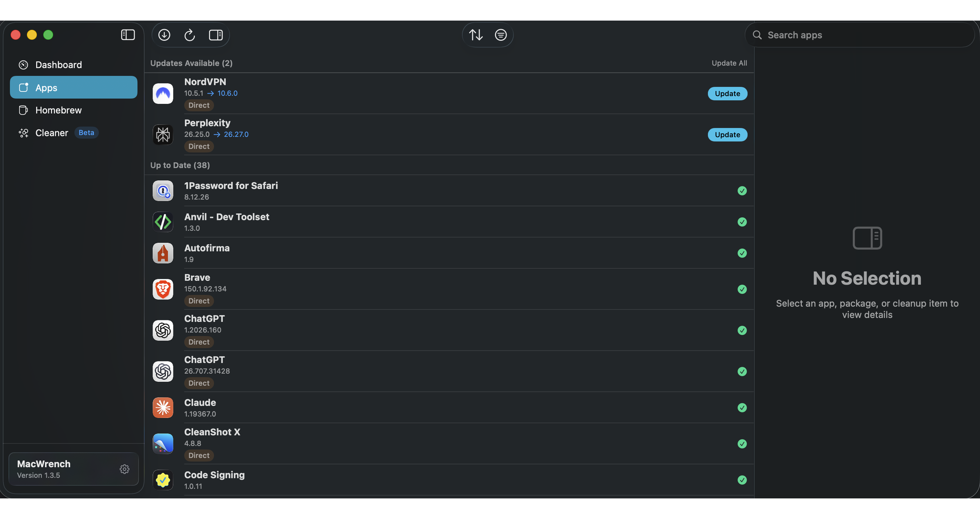Click Perplexity new version 26.27.0
Screen dimensions: 980x519
click(x=236, y=134)
